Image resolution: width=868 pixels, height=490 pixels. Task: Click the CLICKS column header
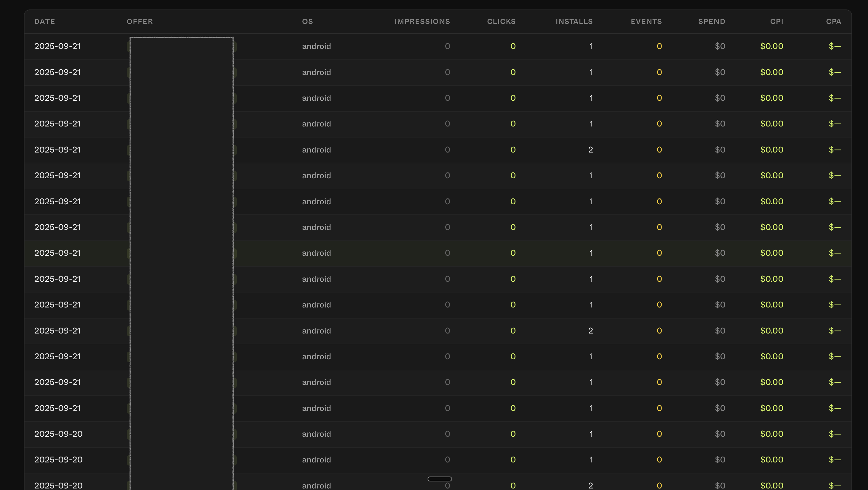[501, 21]
